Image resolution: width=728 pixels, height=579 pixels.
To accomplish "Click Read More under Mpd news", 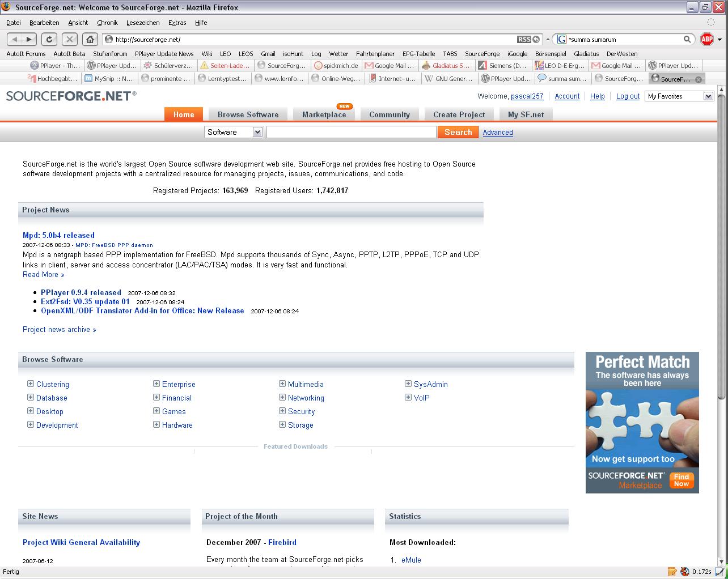I will (x=44, y=274).
